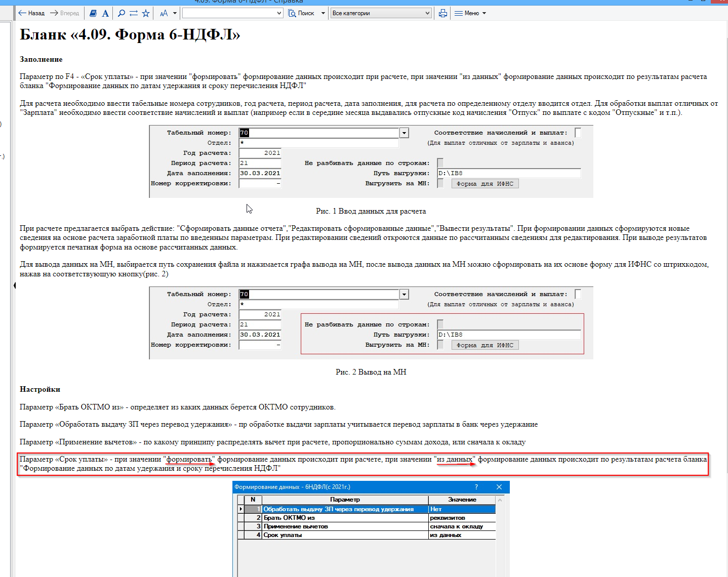Image resolution: width=728 pixels, height=577 pixels.
Task: Print the page with the printer icon
Action: 443,13
